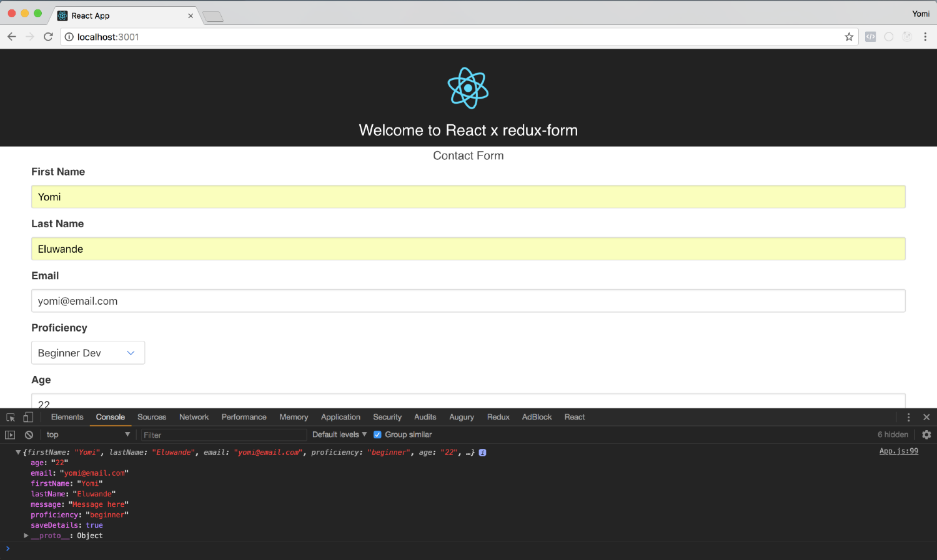This screenshot has height=560, width=937.
Task: Select the saveDetails: true property
Action: [67, 526]
